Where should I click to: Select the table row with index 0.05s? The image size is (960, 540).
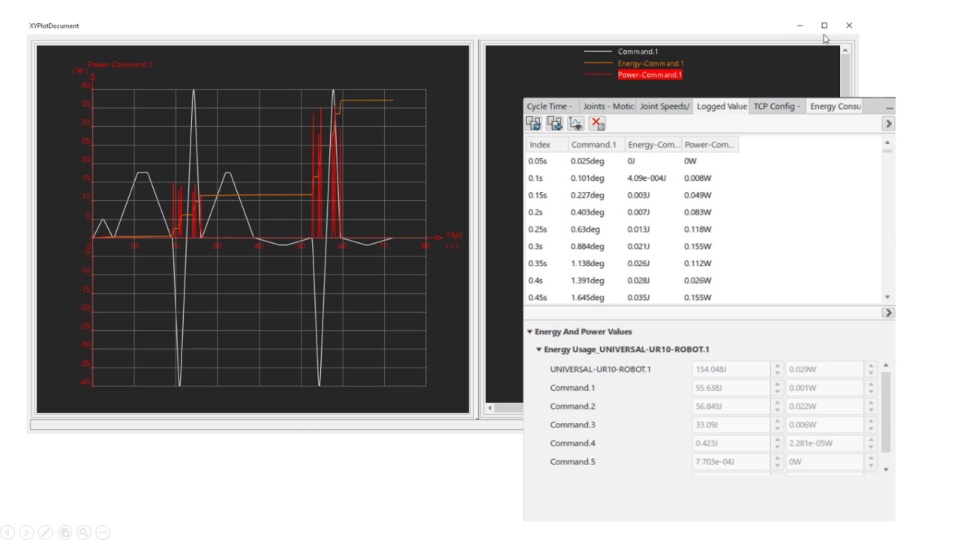point(632,161)
